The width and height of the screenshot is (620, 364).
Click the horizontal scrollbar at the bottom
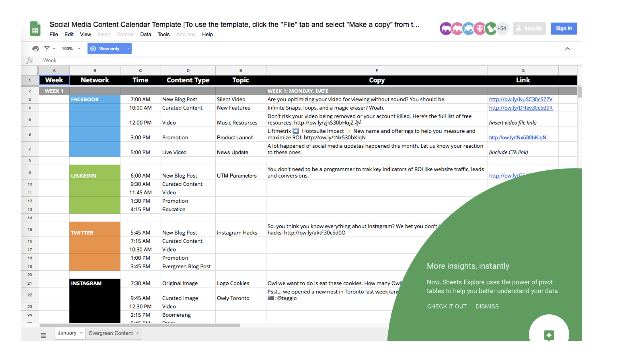point(140,325)
